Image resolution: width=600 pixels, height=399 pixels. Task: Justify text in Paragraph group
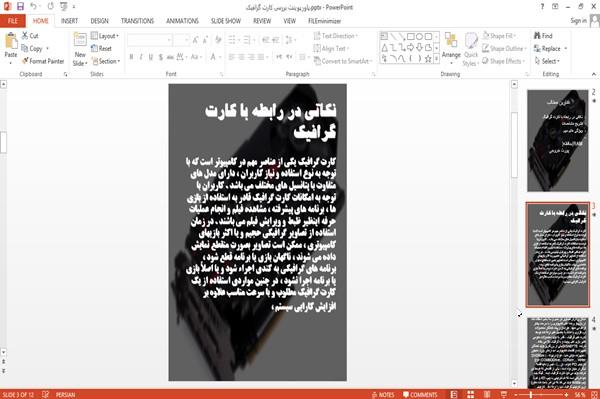pyautogui.click(x=261, y=57)
